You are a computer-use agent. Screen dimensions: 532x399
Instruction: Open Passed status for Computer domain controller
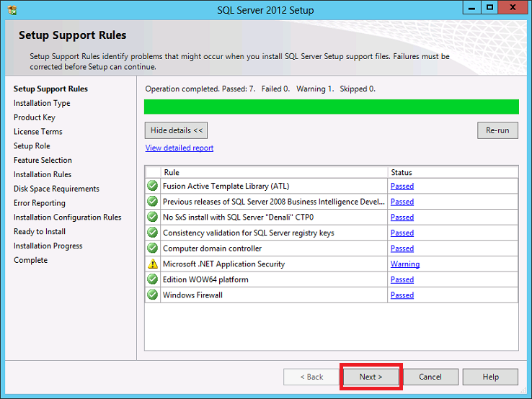402,248
